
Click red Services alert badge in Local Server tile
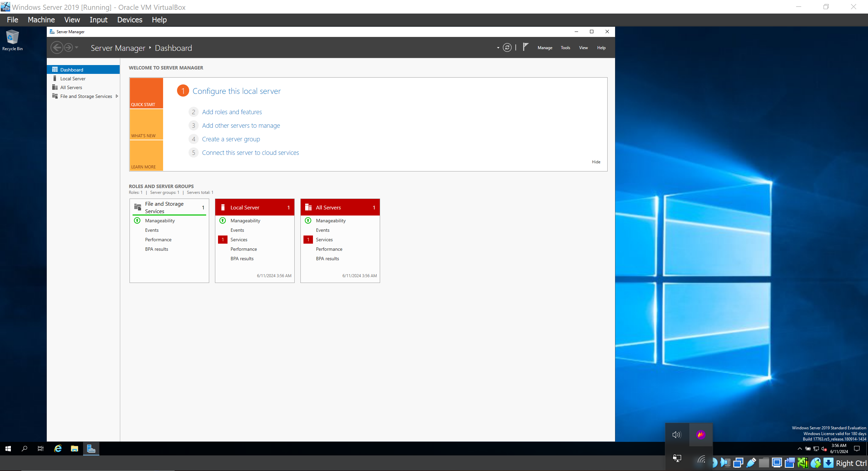tap(223, 240)
